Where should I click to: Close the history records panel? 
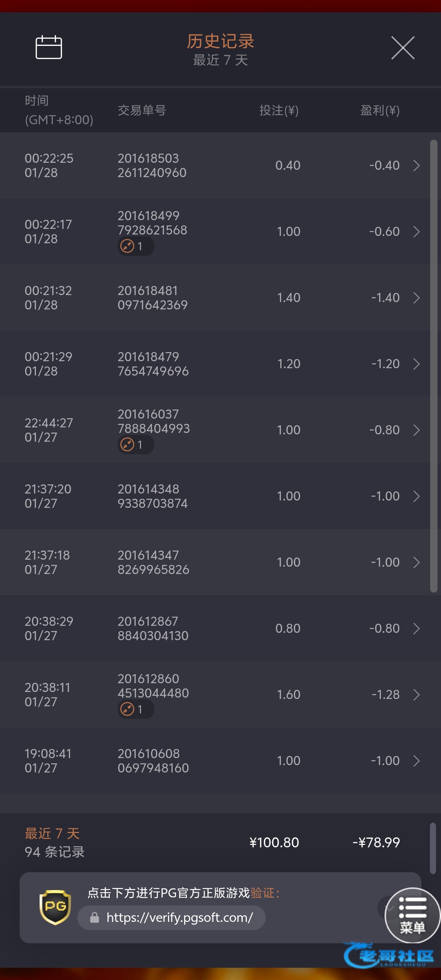tap(402, 48)
